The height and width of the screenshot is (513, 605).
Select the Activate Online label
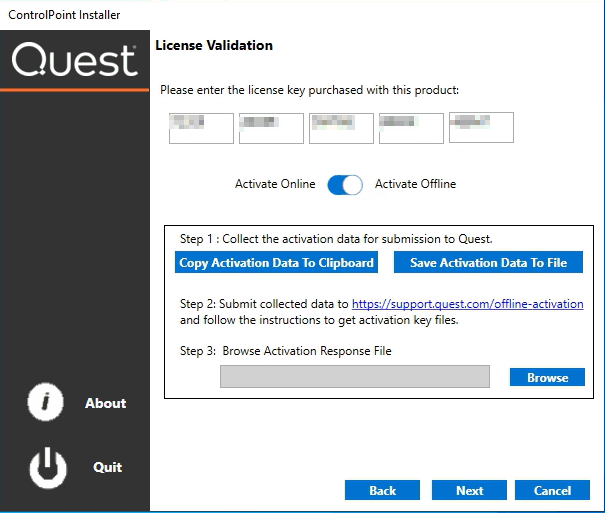[x=275, y=184]
